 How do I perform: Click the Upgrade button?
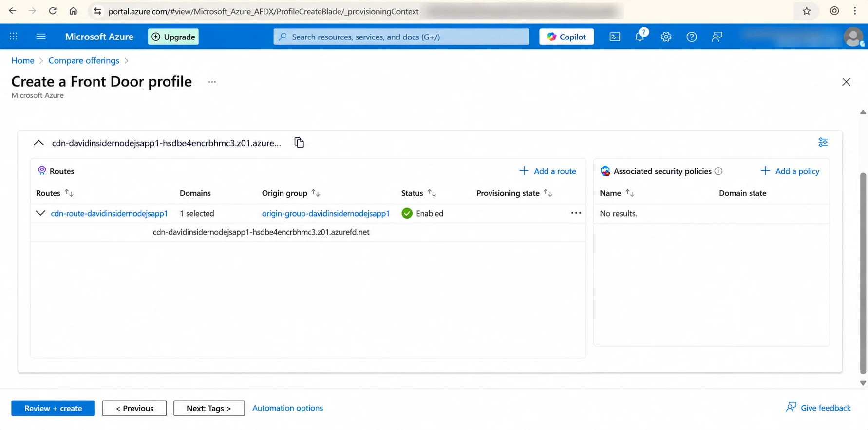173,37
